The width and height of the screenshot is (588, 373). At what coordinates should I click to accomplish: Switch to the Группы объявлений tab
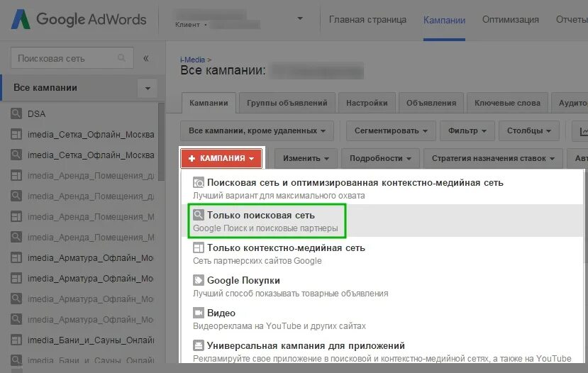[x=287, y=103]
